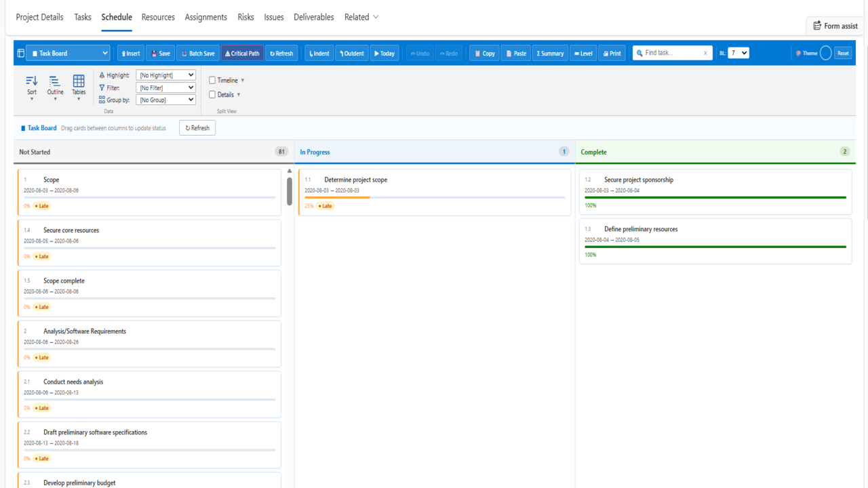Click the Save toolbar button

[x=161, y=53]
